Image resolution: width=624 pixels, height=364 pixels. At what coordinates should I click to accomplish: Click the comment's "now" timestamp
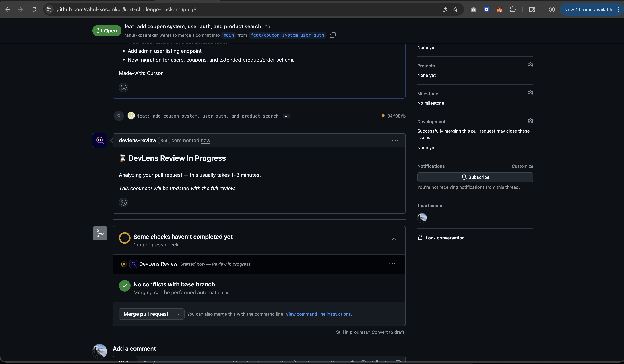click(206, 141)
